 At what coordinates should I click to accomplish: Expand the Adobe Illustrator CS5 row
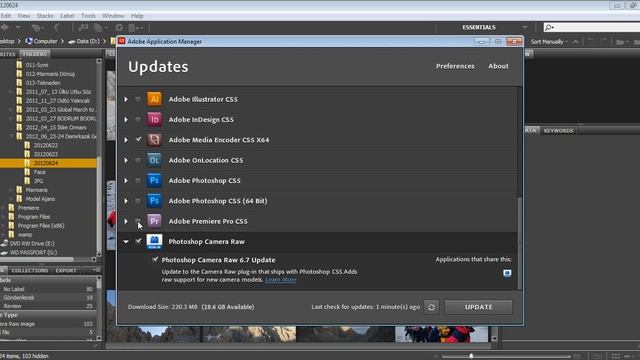126,99
